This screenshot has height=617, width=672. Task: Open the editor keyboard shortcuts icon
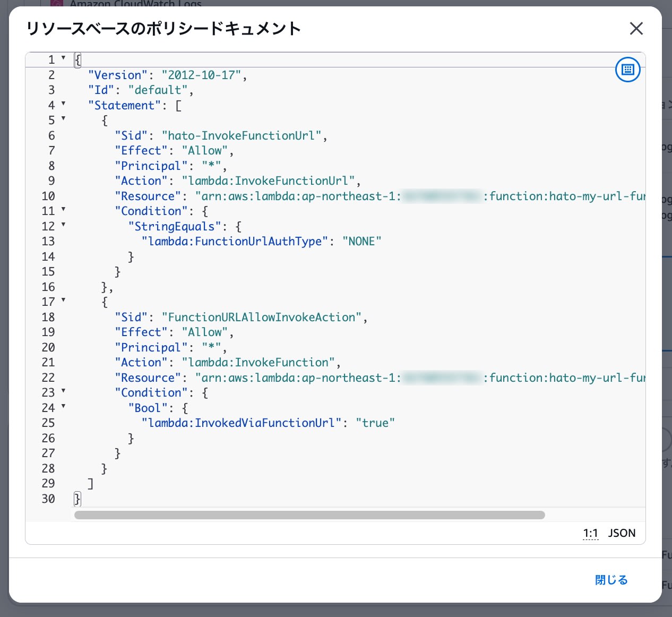[x=628, y=69]
